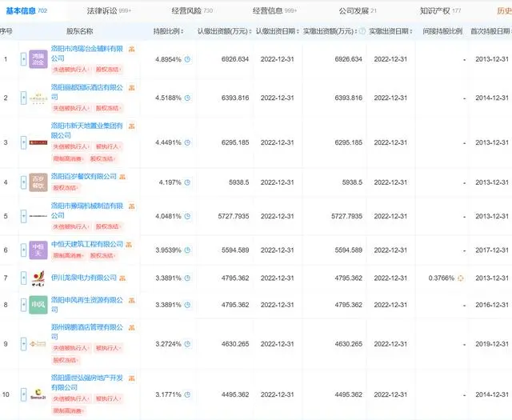Open shareholding history clock icon beside 3.2724%
This screenshot has width=512, height=420.
coord(187,344)
